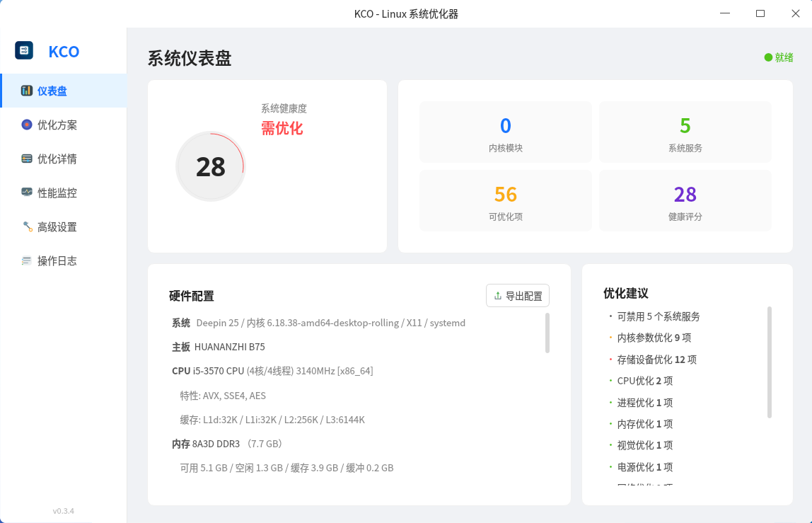Click the 健康评分 stat card
The image size is (812, 523).
685,200
